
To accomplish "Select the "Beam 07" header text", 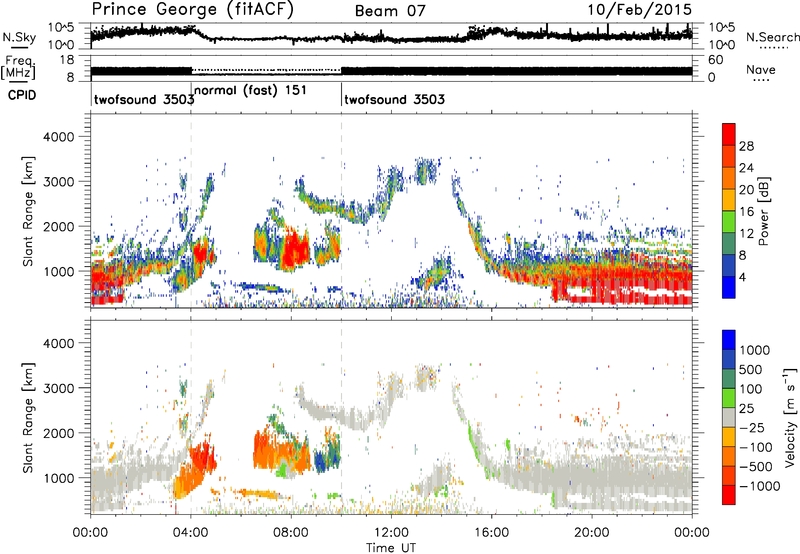I will (390, 11).
